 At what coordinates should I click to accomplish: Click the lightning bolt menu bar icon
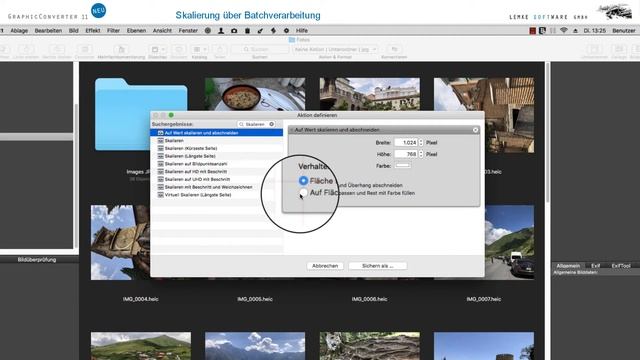pos(273,31)
